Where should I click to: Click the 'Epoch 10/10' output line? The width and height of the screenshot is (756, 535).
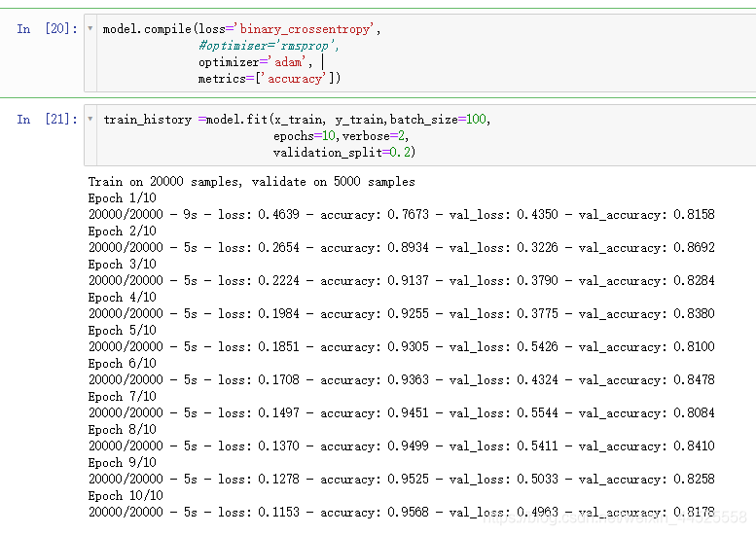click(x=126, y=495)
